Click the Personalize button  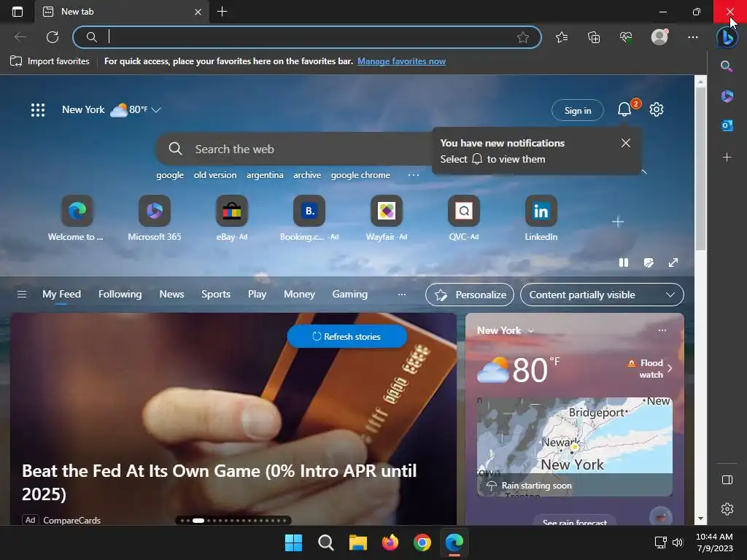click(470, 295)
